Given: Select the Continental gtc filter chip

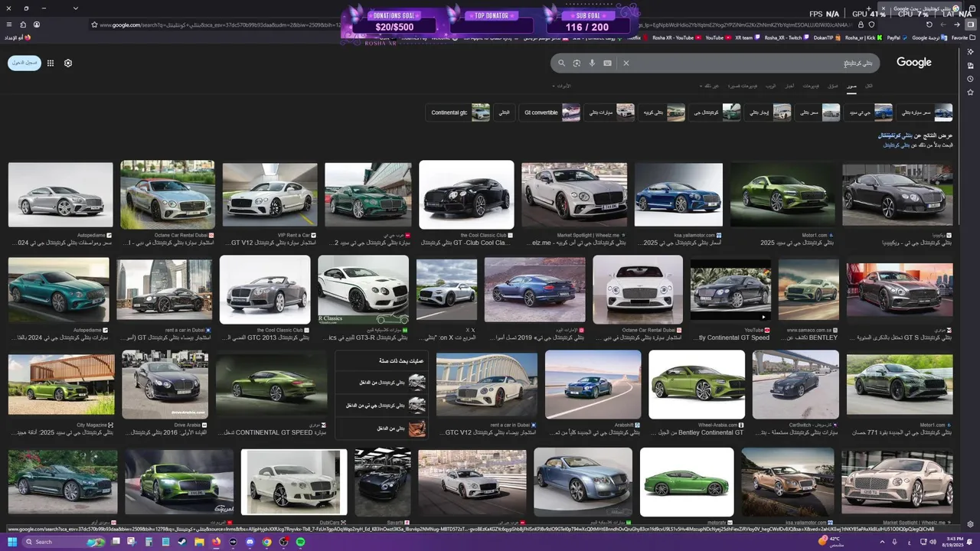Looking at the screenshot, I should pos(458,112).
